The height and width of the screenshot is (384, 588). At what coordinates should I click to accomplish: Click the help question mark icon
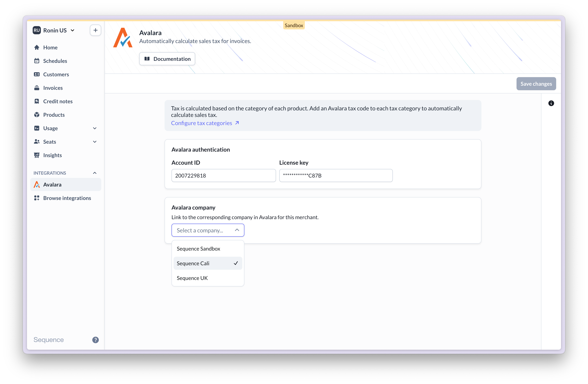click(x=95, y=340)
